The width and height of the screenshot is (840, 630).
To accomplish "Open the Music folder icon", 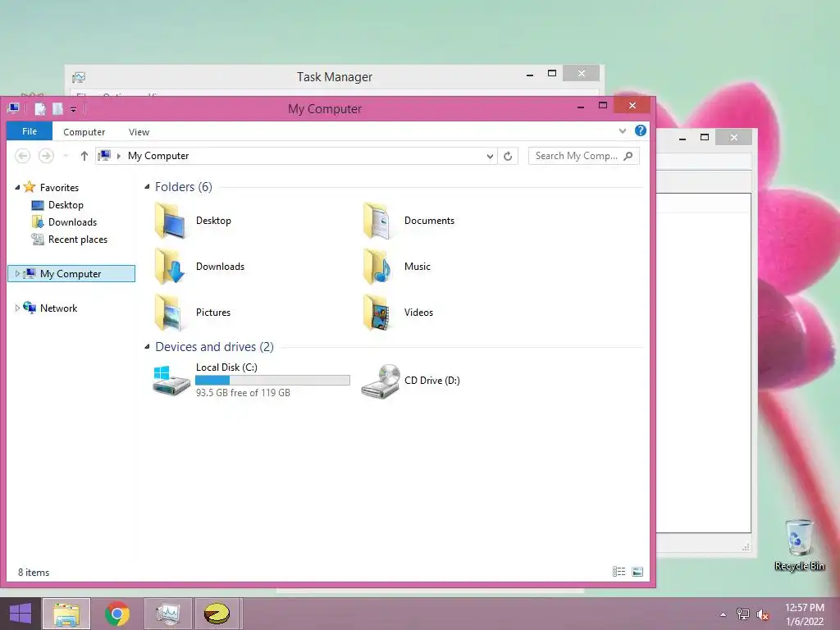I will pyautogui.click(x=378, y=267).
